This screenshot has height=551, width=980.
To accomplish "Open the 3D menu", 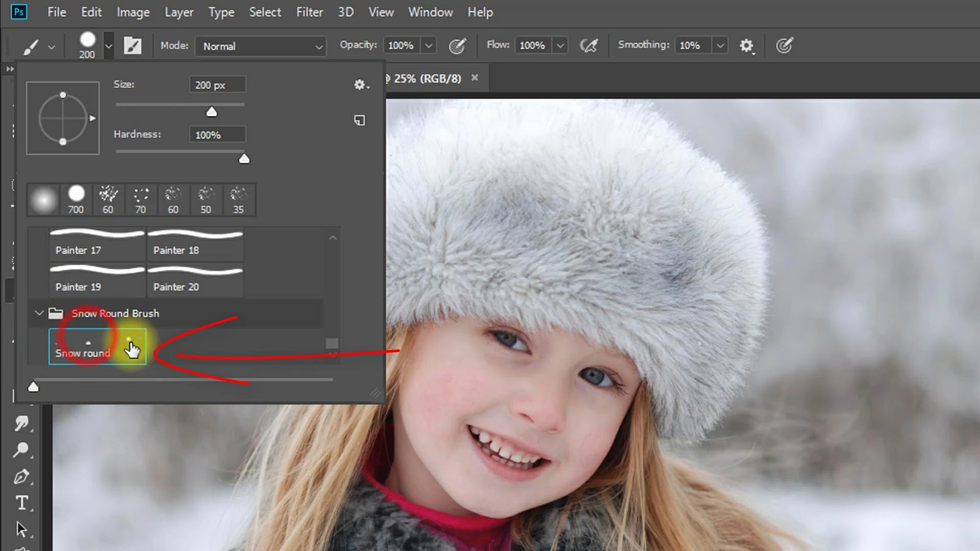I will pos(346,12).
